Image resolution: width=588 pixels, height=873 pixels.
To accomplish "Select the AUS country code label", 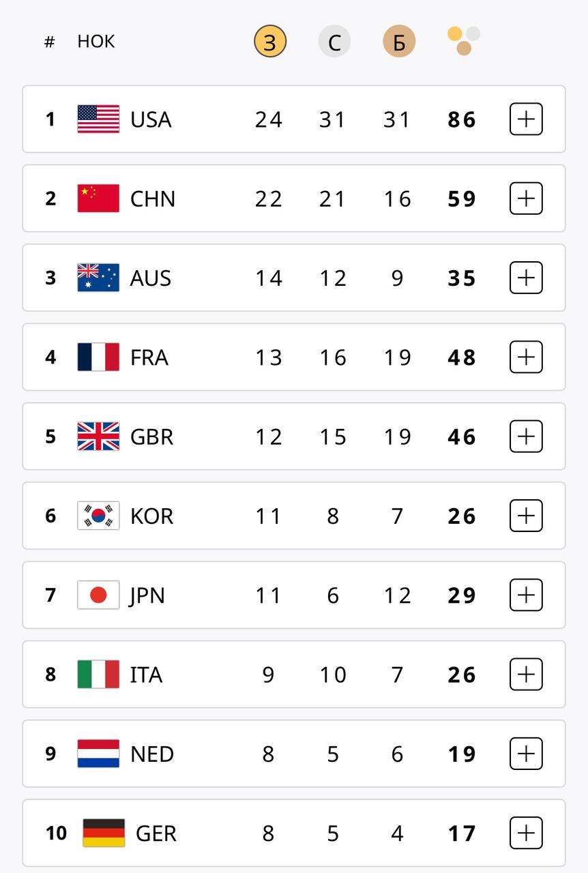I will pos(151,278).
